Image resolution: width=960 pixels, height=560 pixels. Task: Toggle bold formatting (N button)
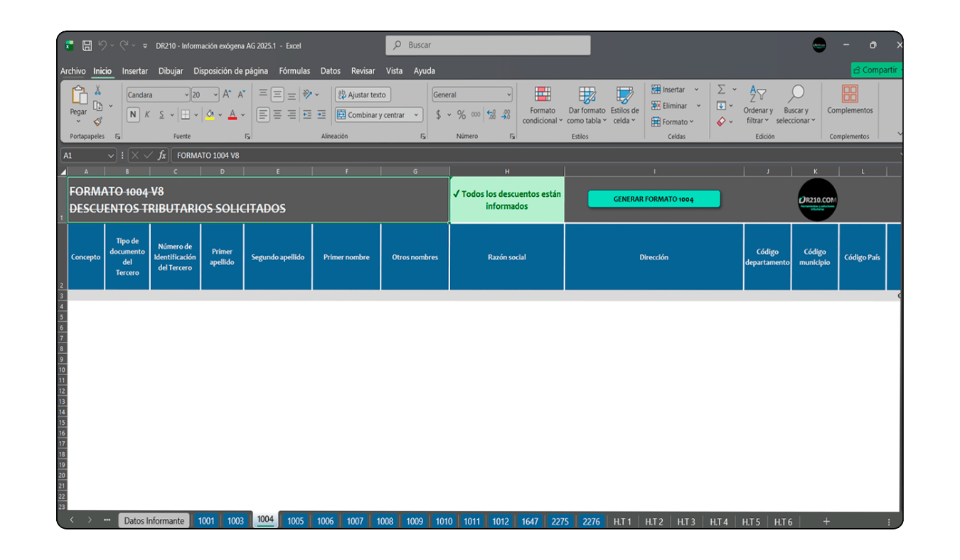133,115
